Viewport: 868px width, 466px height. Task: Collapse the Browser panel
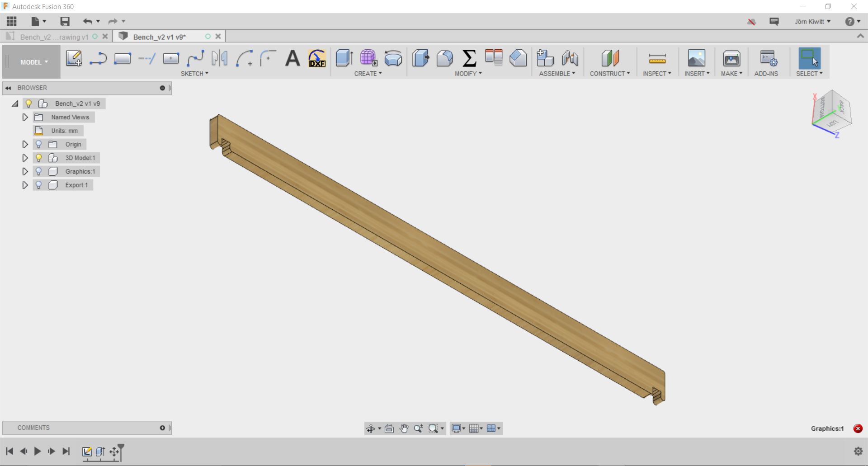(8, 88)
